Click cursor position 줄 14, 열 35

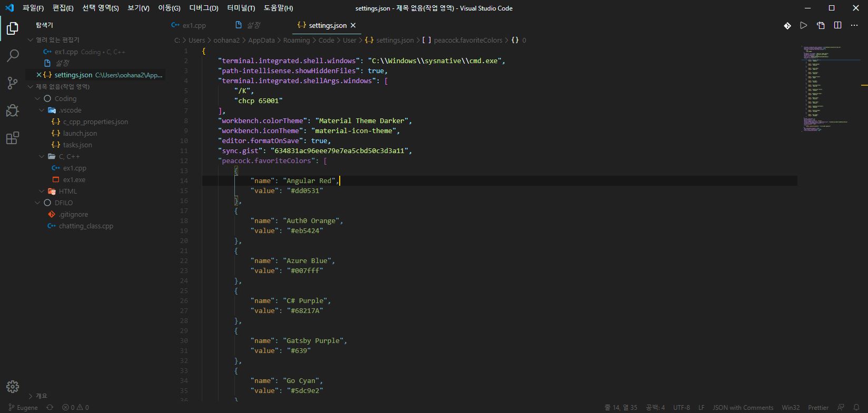(x=620, y=407)
